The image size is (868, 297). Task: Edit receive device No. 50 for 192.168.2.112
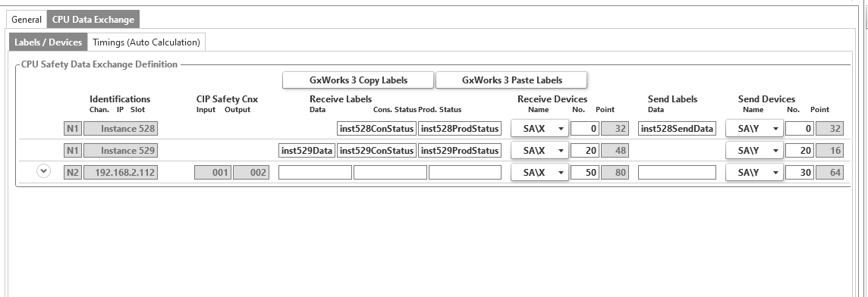click(584, 173)
